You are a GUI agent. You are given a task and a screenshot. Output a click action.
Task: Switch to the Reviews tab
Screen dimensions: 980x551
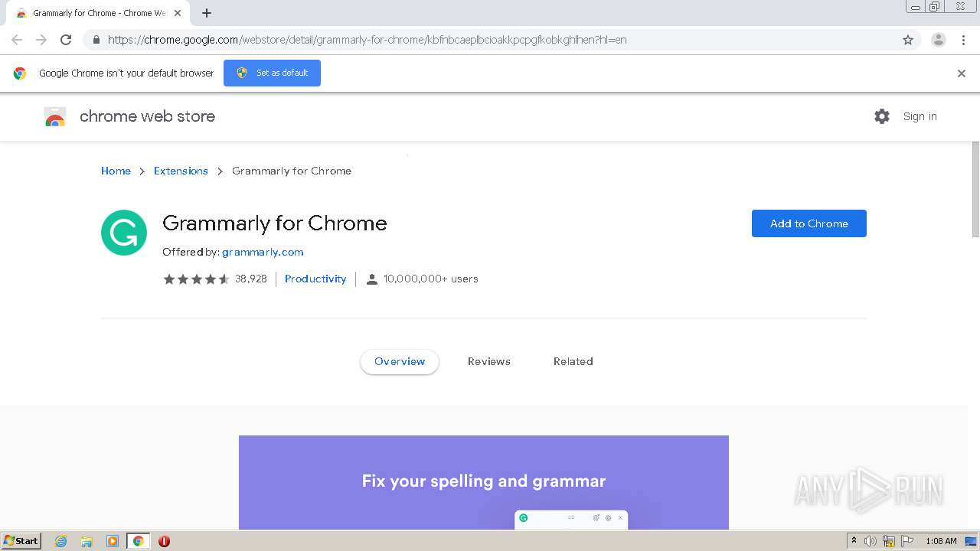click(488, 361)
